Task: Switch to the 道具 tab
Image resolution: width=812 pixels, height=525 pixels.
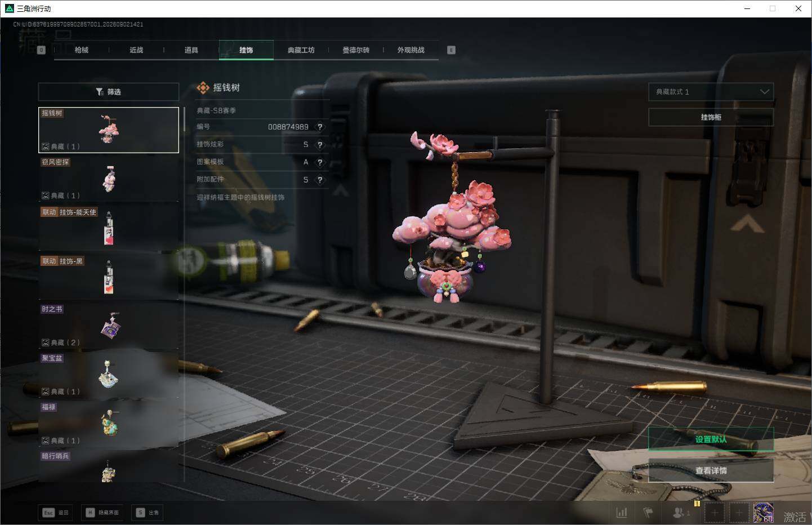Action: [x=191, y=50]
